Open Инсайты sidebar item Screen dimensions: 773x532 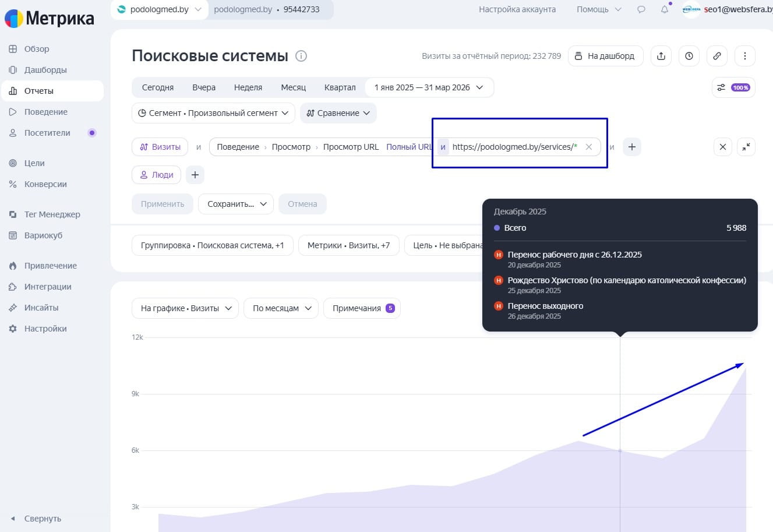41,308
